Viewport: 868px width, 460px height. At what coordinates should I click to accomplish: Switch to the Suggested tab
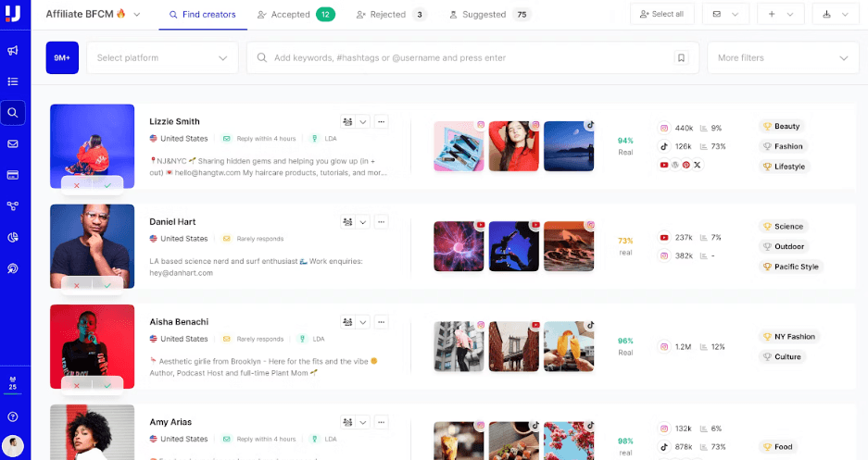(x=489, y=15)
